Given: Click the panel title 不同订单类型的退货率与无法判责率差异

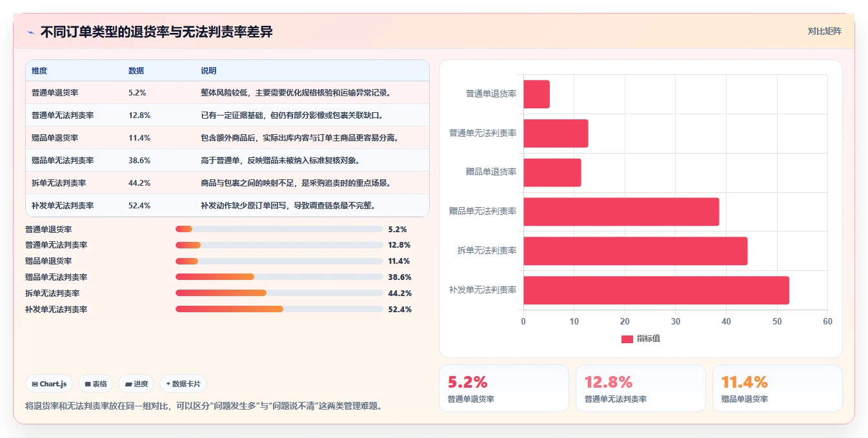Looking at the screenshot, I should click(x=157, y=32).
